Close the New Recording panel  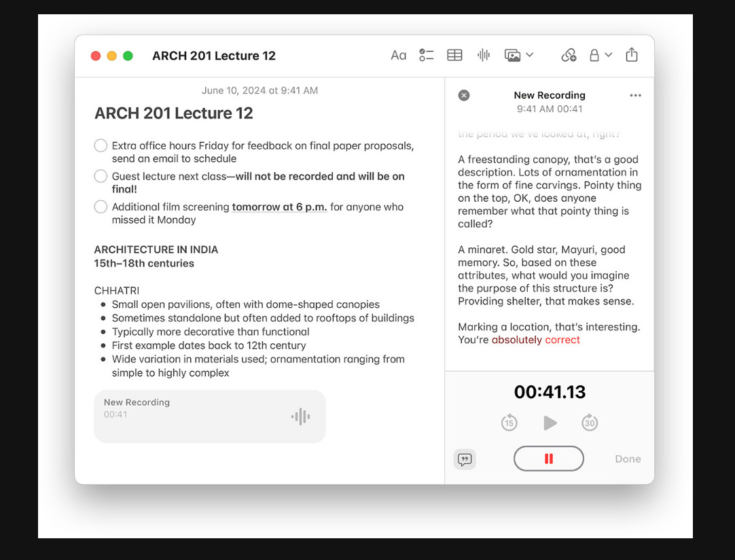(464, 96)
